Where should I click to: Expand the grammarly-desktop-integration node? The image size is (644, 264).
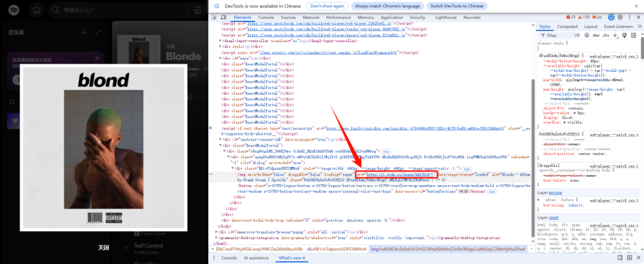[x=217, y=238]
